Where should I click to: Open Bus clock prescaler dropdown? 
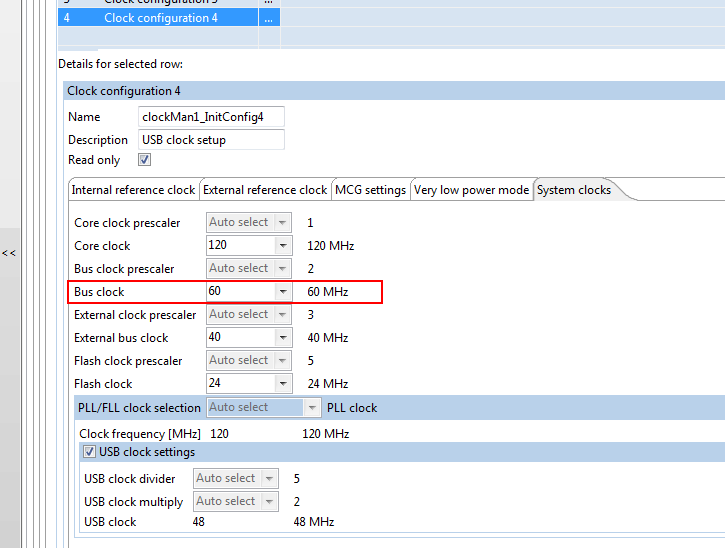click(249, 268)
